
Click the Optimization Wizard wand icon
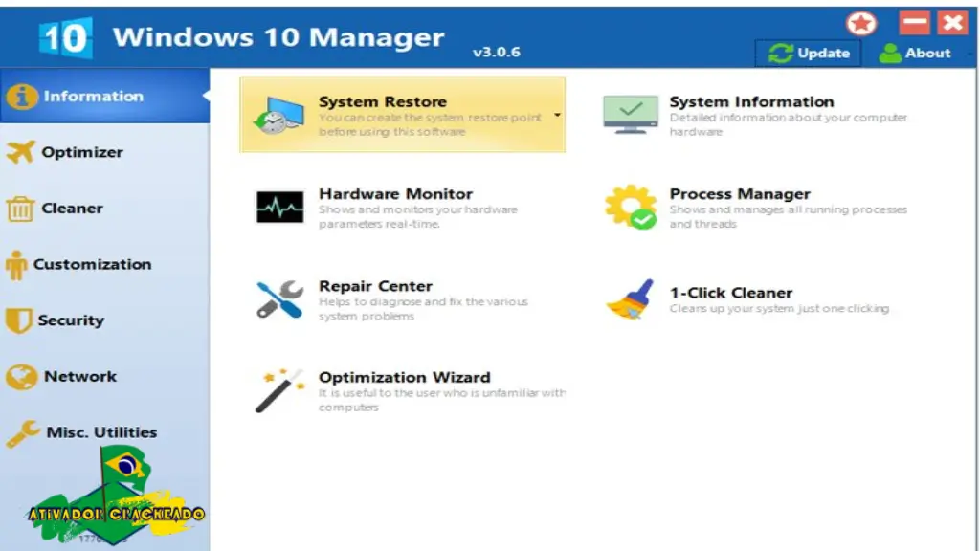tap(279, 390)
